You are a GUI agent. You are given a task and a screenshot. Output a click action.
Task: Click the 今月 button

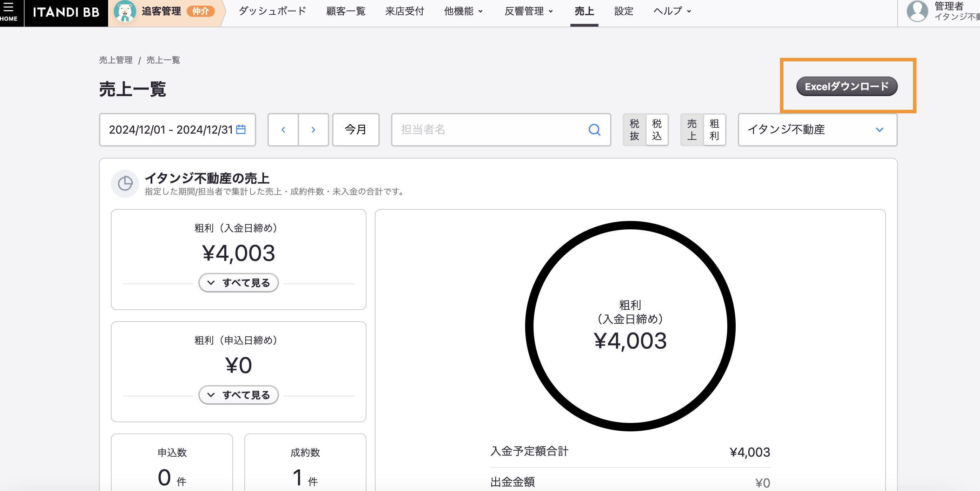(355, 130)
